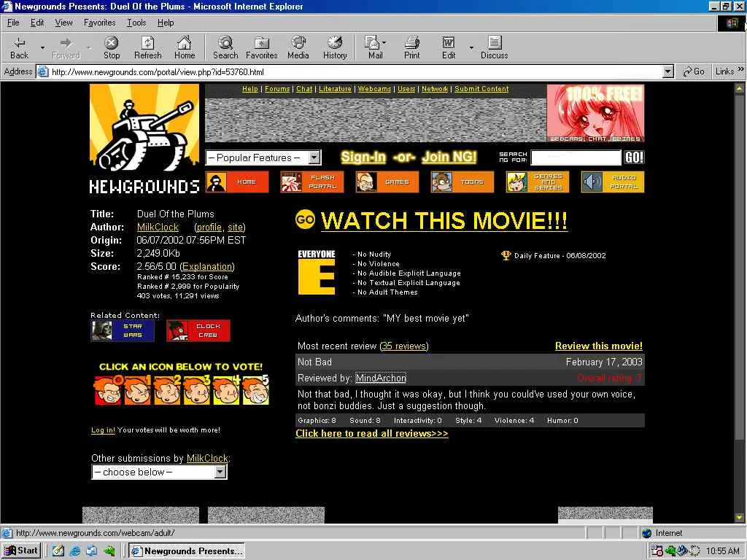The image size is (747, 560).
Task: Click the Mail toolbar button
Action: pos(375,47)
